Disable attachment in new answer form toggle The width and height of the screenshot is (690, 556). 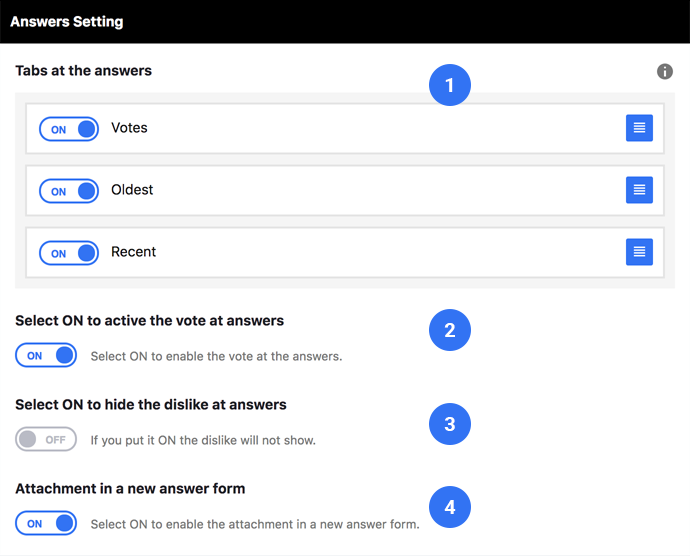46,523
